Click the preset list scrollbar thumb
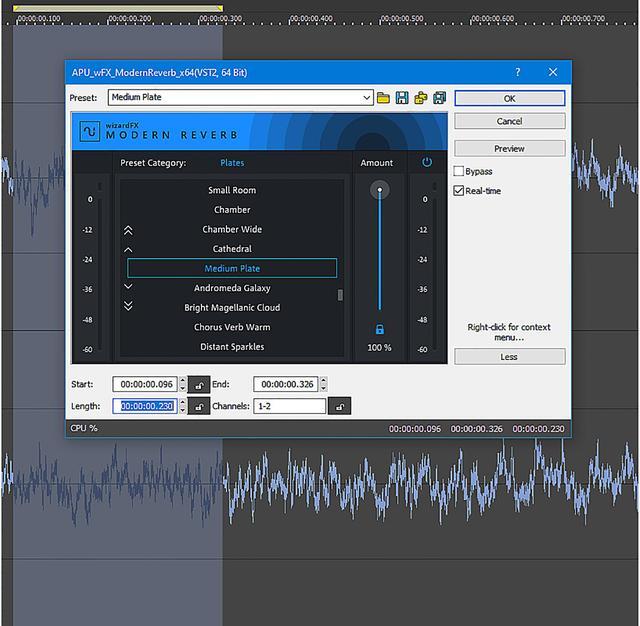The height and width of the screenshot is (626, 640). 340,295
